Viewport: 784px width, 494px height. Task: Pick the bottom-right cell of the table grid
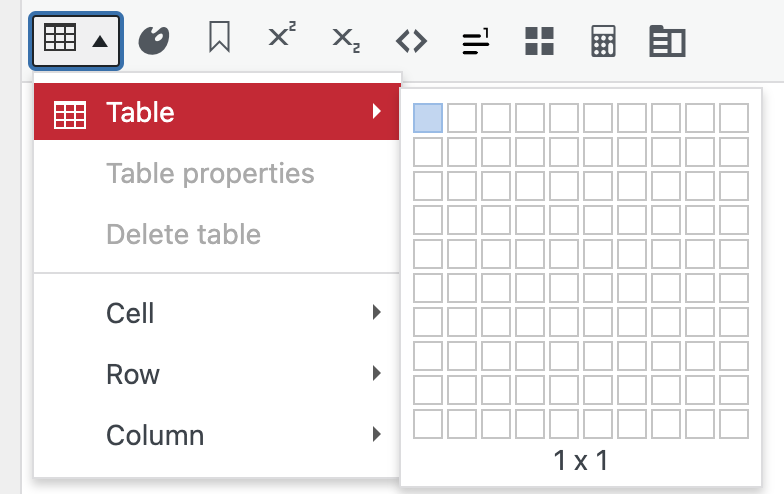tap(734, 424)
